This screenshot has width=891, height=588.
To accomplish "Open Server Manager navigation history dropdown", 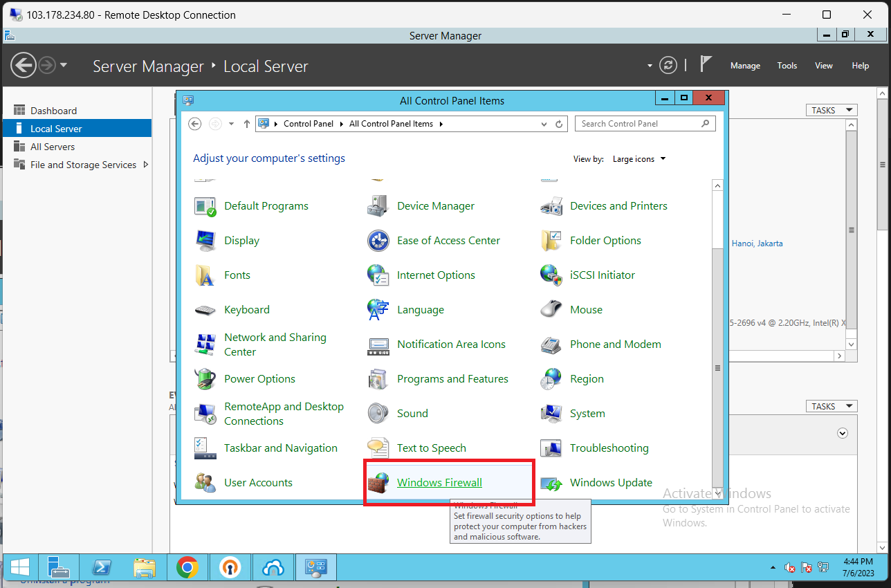I will 64,65.
